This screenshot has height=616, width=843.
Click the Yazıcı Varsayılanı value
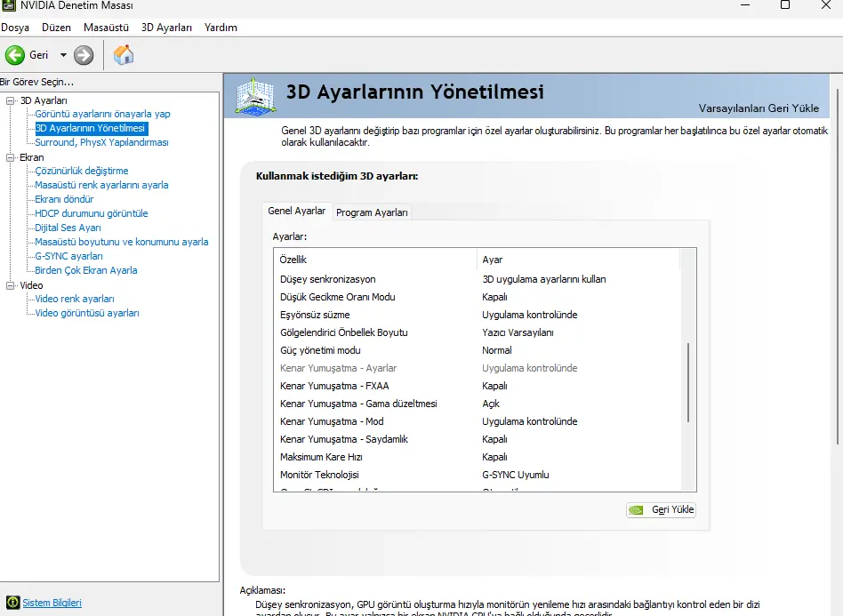(518, 332)
